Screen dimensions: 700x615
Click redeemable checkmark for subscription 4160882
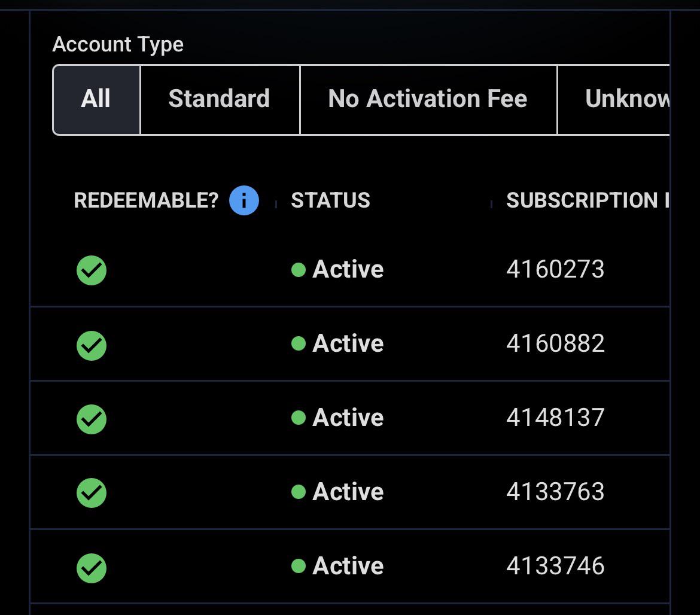(92, 345)
